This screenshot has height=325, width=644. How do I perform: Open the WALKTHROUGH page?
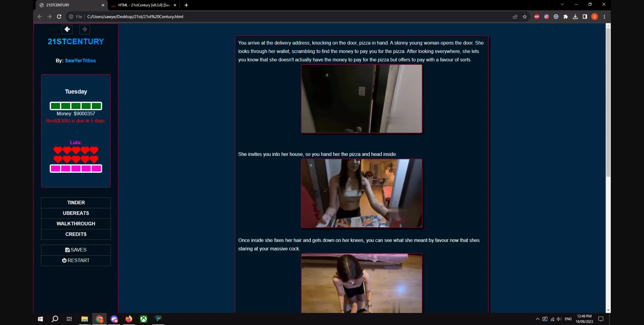[x=75, y=223]
